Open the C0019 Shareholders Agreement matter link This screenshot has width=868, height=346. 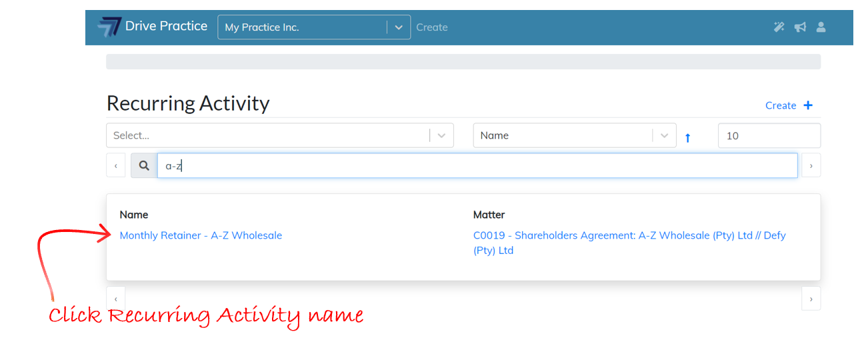coord(629,236)
